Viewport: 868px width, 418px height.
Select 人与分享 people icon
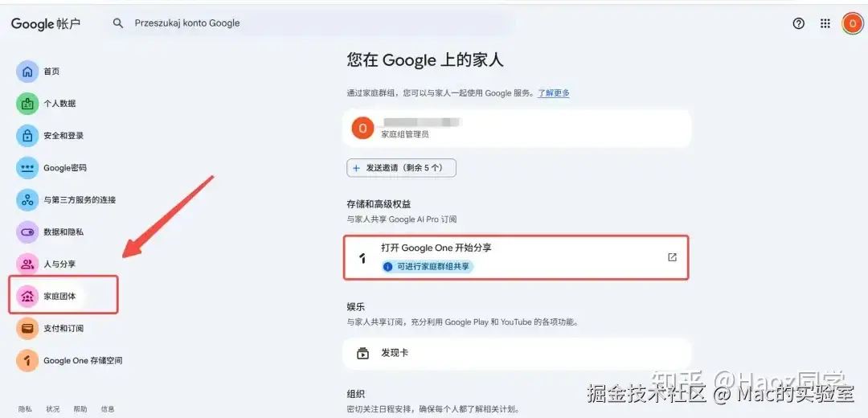pyautogui.click(x=27, y=264)
